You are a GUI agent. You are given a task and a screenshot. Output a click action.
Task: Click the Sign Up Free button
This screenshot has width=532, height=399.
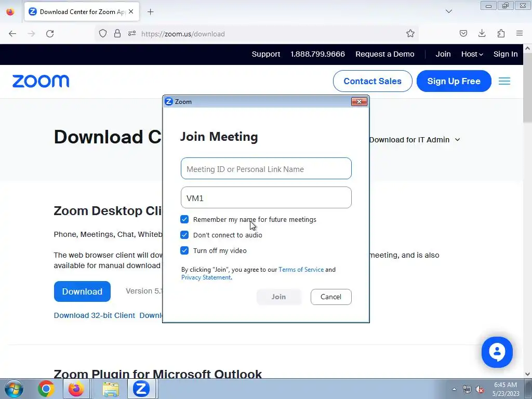454,81
